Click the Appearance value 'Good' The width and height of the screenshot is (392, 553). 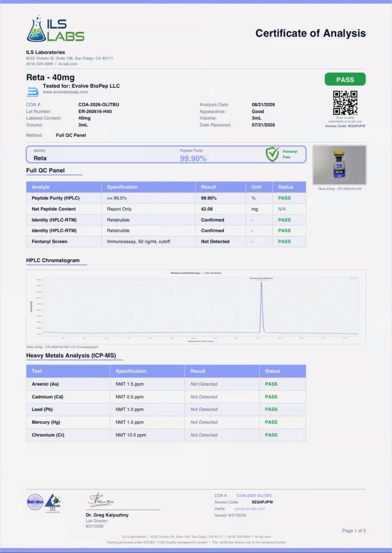(258, 111)
